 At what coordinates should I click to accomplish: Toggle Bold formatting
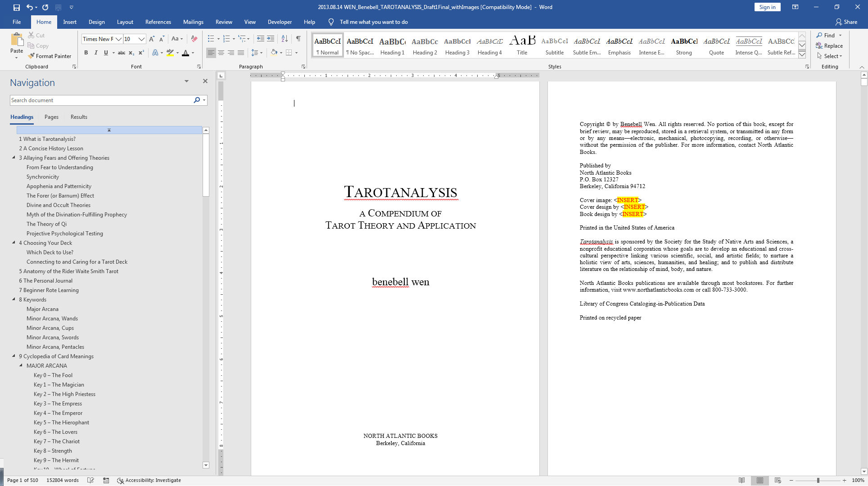click(86, 53)
